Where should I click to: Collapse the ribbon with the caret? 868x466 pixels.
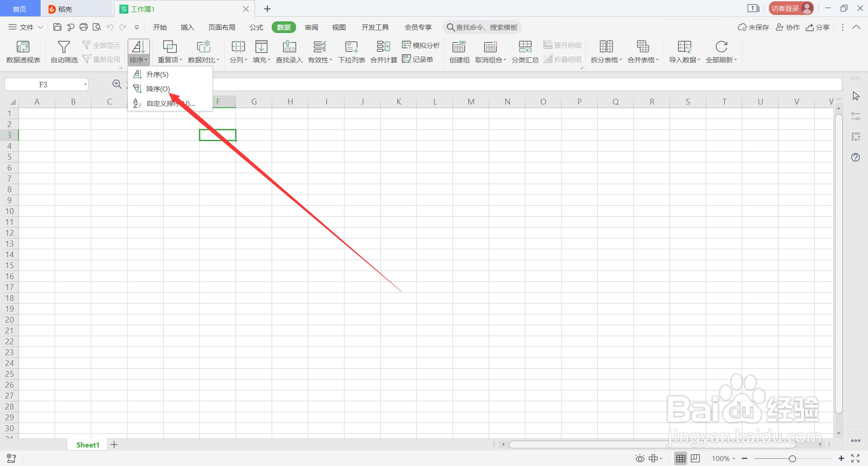click(x=856, y=27)
